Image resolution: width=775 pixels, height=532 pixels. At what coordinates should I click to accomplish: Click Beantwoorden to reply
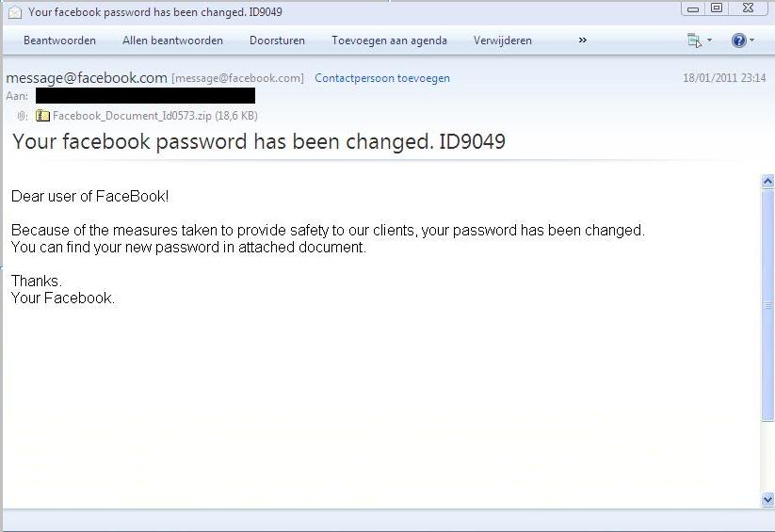click(59, 40)
